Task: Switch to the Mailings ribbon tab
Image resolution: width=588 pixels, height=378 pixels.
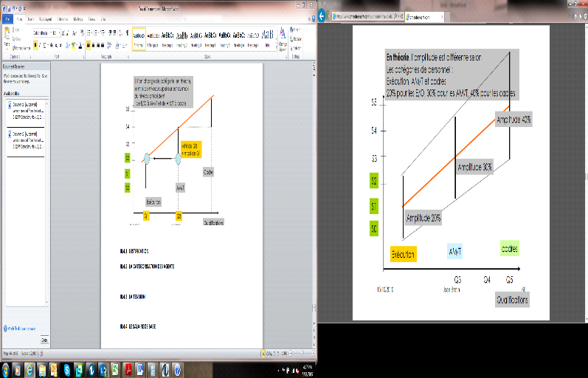Action: coord(78,18)
